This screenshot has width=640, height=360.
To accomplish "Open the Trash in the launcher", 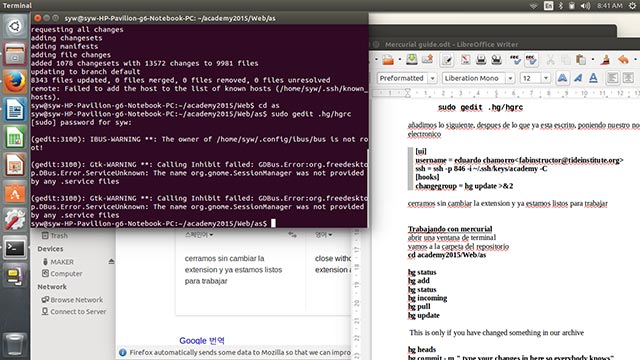I will (15, 345).
